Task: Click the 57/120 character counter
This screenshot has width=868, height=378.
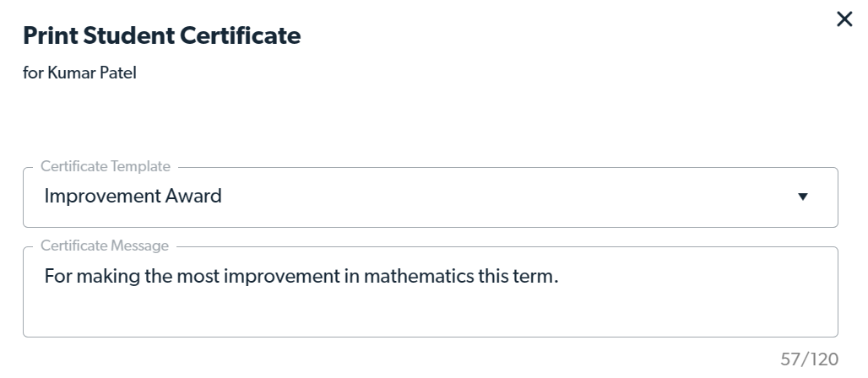Action: tap(810, 359)
